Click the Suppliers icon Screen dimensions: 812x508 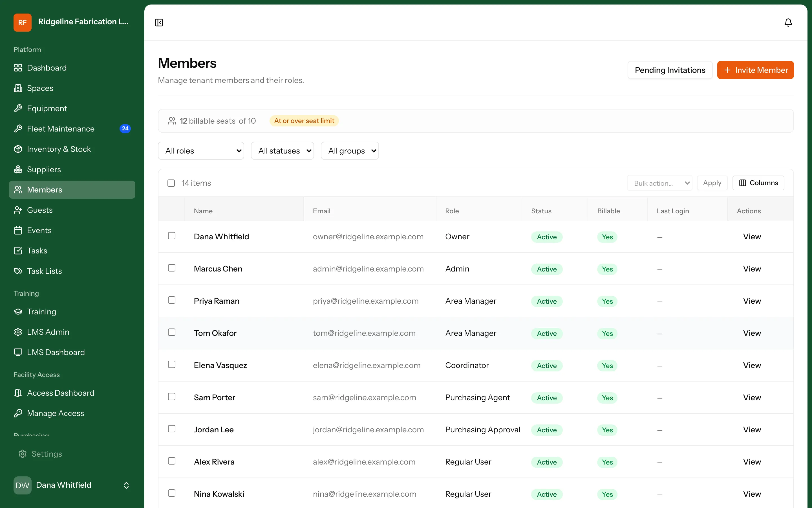[18, 169]
